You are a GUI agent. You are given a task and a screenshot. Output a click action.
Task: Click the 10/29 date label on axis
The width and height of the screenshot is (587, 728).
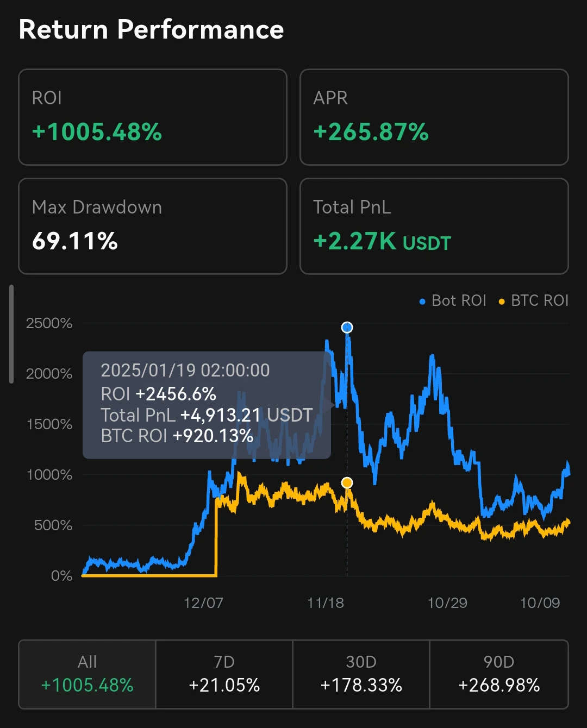447,603
